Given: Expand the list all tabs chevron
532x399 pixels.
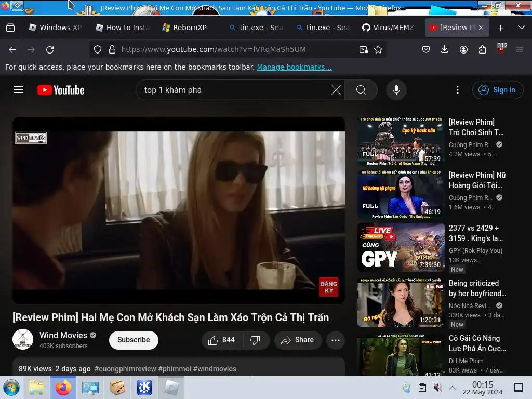Looking at the screenshot, I should (x=522, y=28).
